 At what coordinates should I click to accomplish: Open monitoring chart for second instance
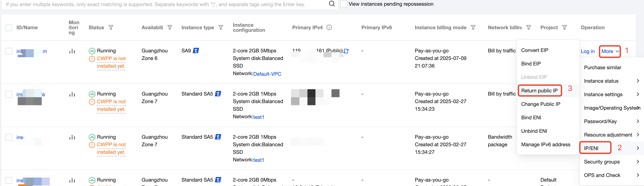point(72,94)
